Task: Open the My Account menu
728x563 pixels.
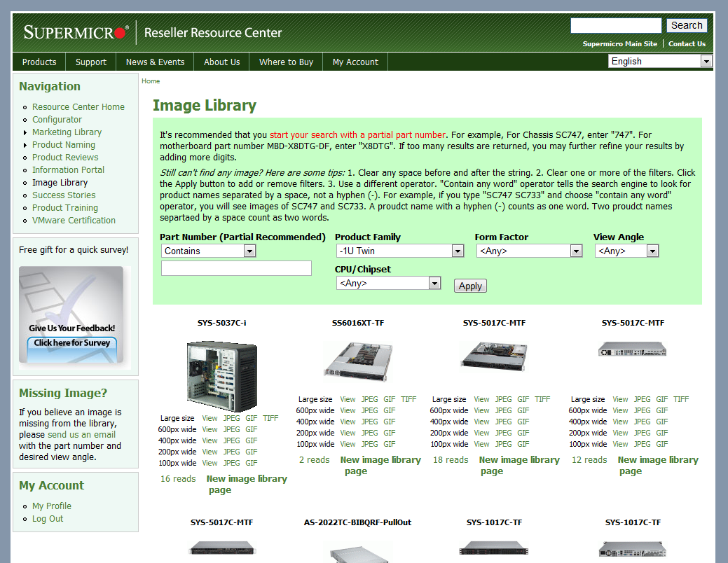Action: [x=355, y=62]
